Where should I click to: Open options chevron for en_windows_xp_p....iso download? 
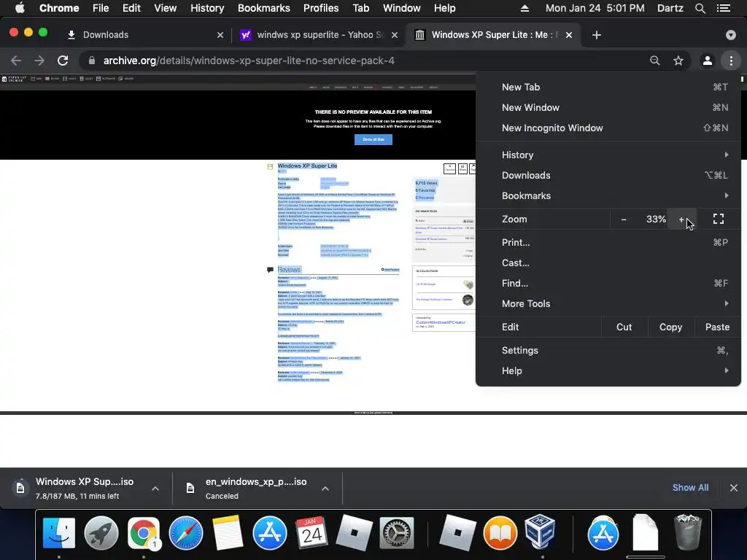point(325,489)
